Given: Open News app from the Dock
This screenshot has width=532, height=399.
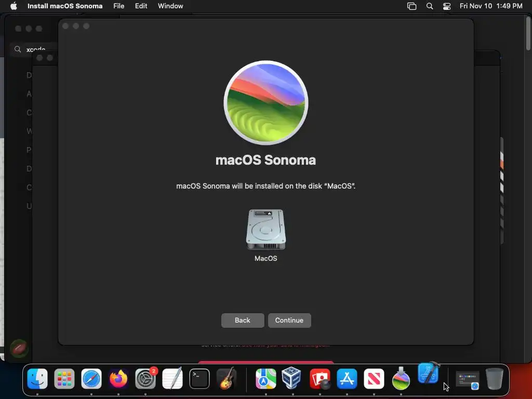Looking at the screenshot, I should (x=374, y=379).
